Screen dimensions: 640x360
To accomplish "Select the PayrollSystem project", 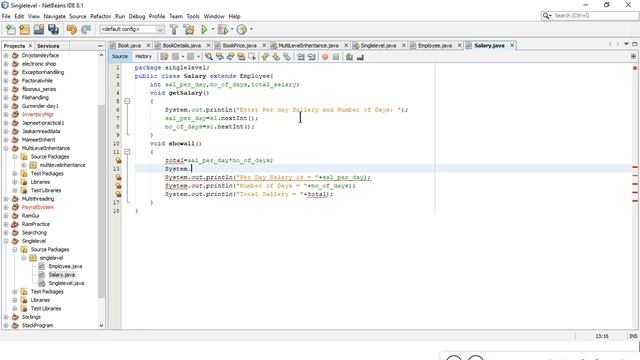I will [x=38, y=207].
